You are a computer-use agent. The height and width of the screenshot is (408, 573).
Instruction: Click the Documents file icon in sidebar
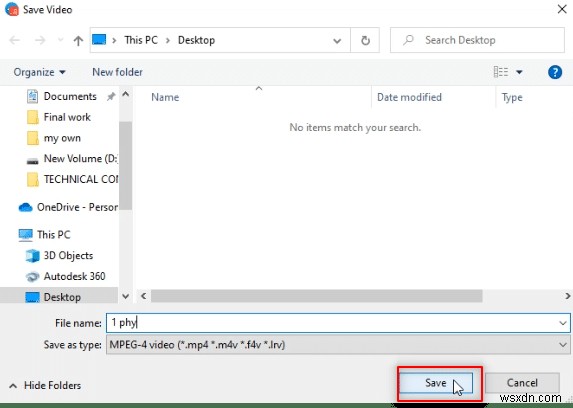tap(33, 97)
